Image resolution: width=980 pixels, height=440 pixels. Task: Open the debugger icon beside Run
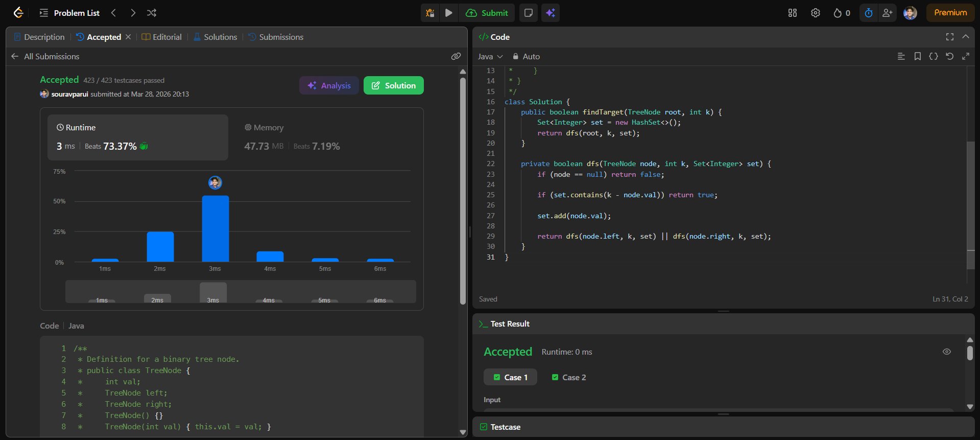pos(430,13)
